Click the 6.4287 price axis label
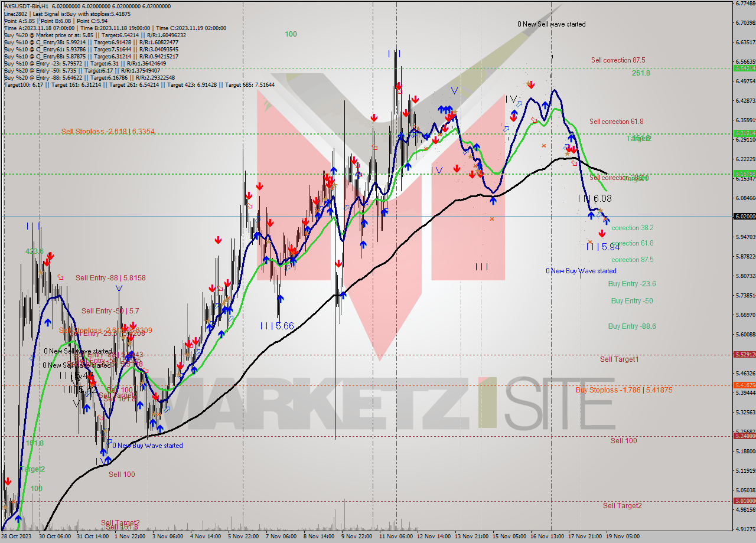Image resolution: width=756 pixels, height=543 pixels. coord(745,101)
